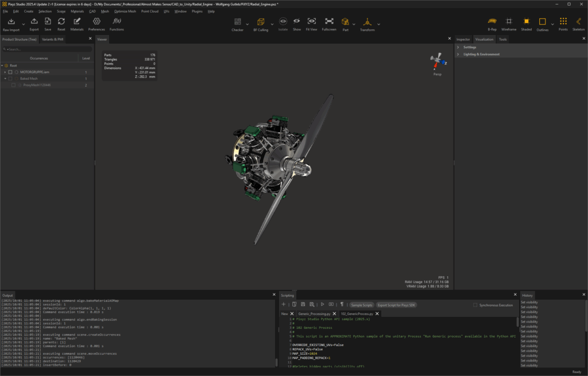Open the Optimize Mesh menu

click(125, 11)
